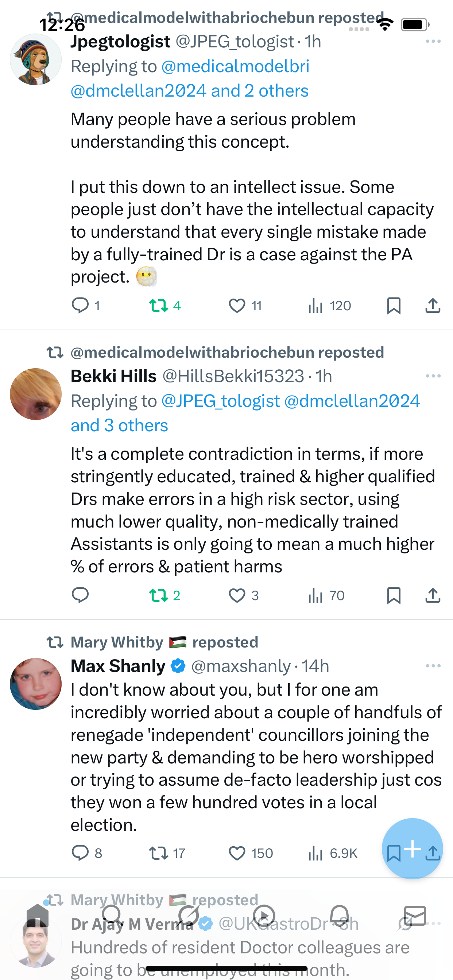Screen dimensions: 453x980
Task: Open more options on Max Shanly's tweet
Action: pyautogui.click(x=433, y=666)
